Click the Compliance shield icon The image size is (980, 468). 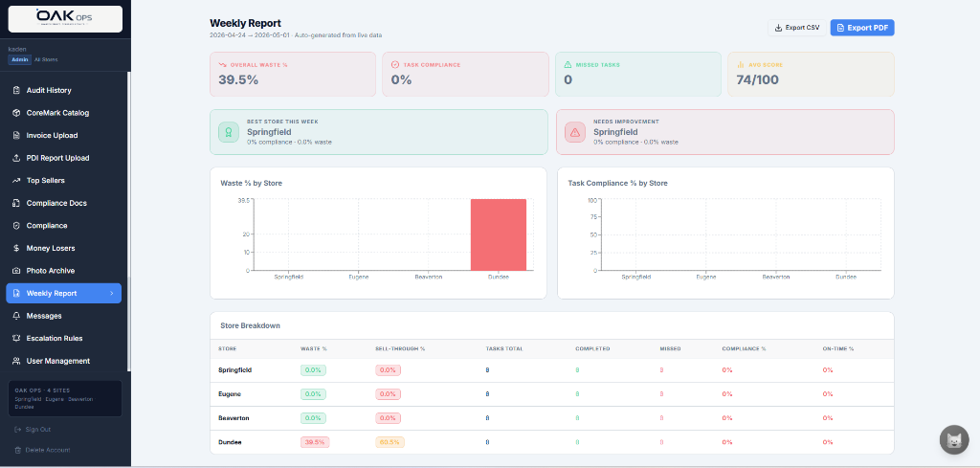click(x=16, y=226)
